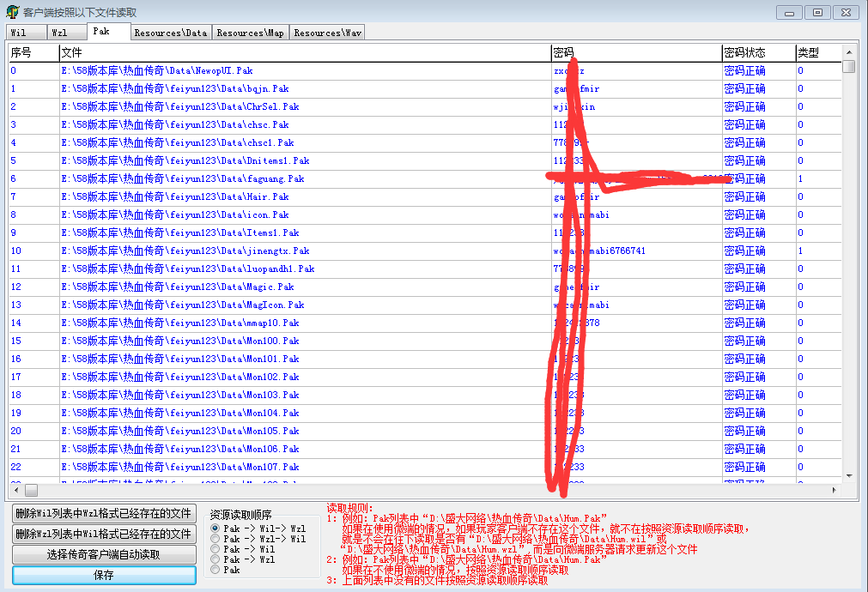Click the horizontal scrollbar thumb of the list
Screen dimensions: 868x592
click(x=32, y=490)
